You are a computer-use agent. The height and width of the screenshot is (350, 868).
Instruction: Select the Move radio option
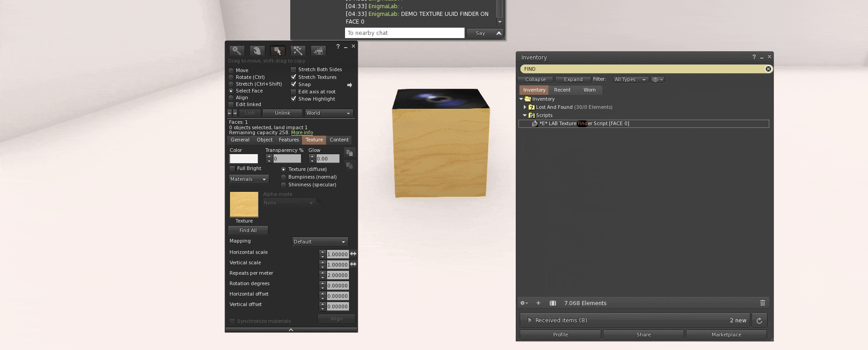(231, 70)
